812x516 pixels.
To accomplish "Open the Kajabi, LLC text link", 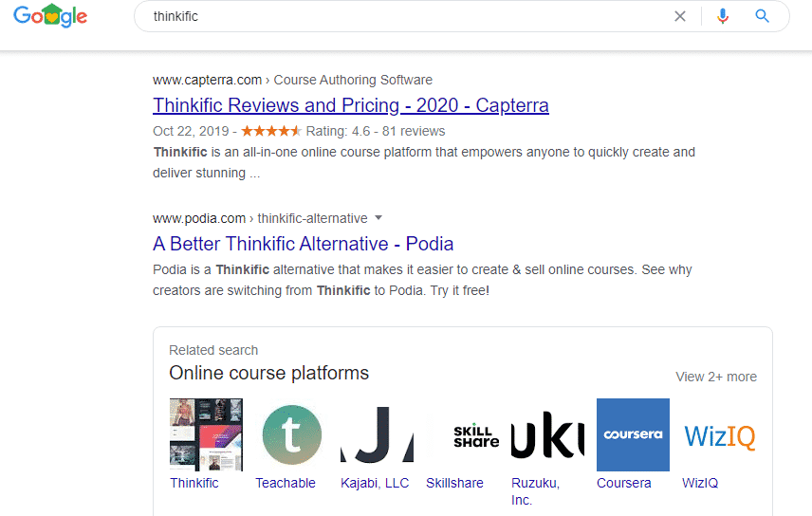I will tap(375, 483).
